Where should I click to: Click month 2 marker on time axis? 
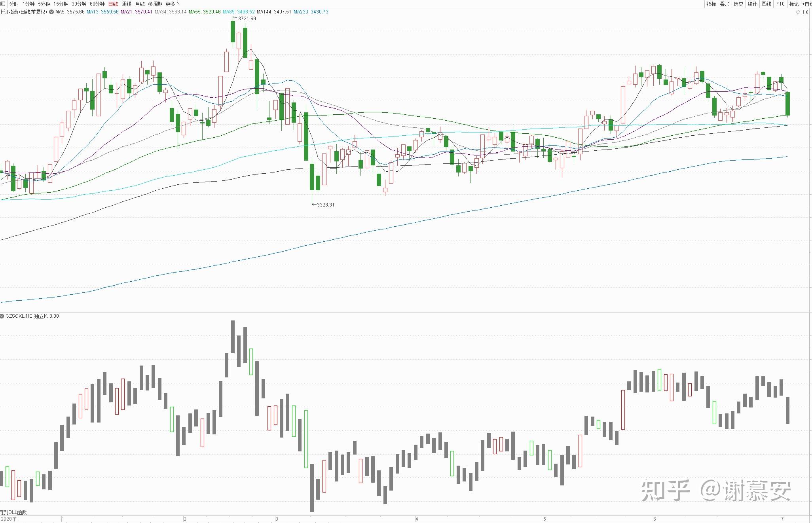point(185,519)
